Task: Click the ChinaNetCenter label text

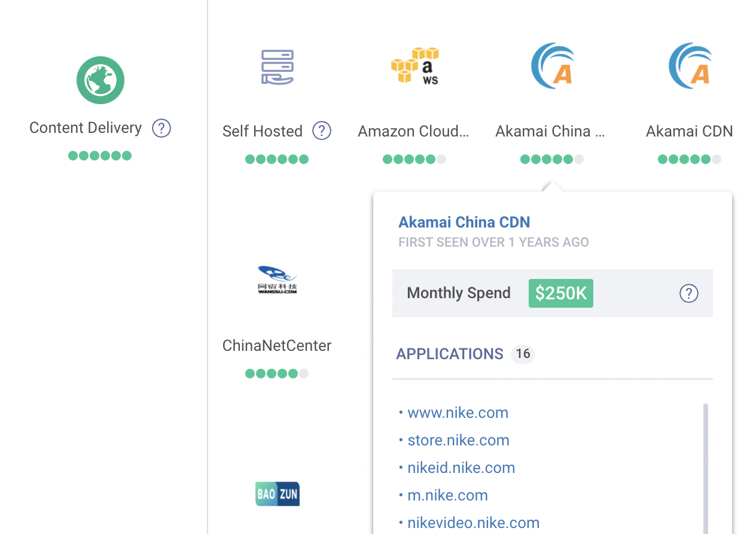Action: (x=277, y=345)
